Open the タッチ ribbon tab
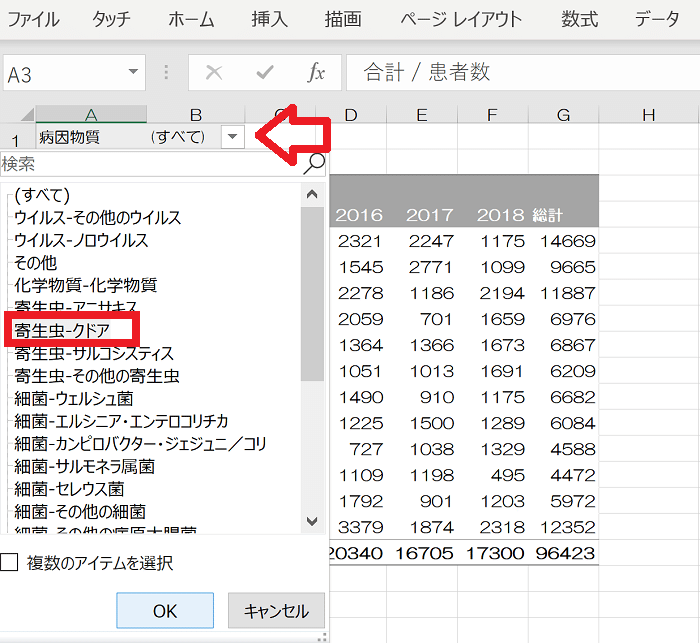 pos(111,20)
